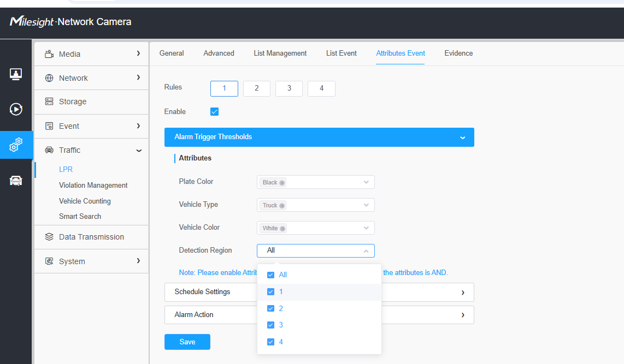
Task: Open the Plate Color dropdown
Action: (x=316, y=182)
